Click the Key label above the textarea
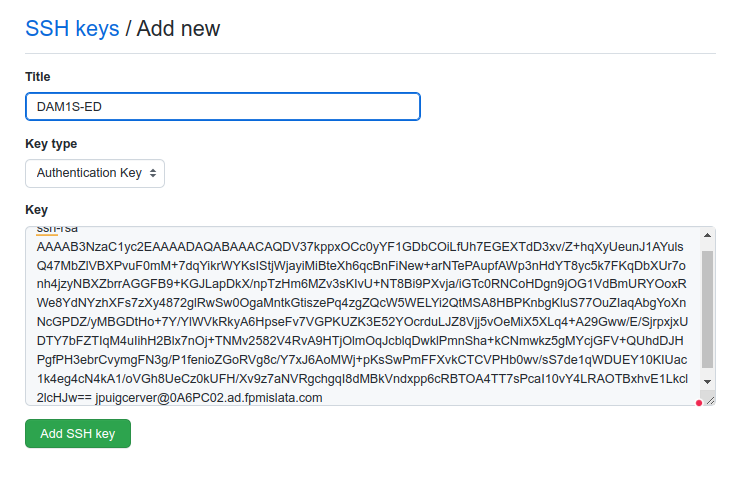756x477 pixels. 36,210
